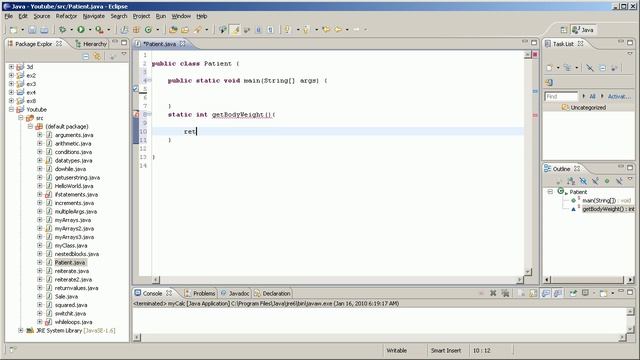Click the Last Edit Location icon
Image resolution: width=640 pixels, height=360 pixels.
pyautogui.click(x=326, y=29)
